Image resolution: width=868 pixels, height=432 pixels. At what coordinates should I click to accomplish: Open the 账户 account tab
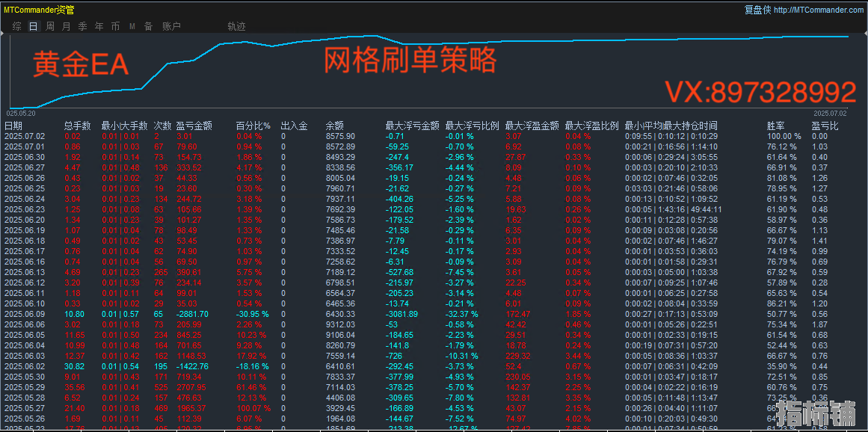coord(172,26)
